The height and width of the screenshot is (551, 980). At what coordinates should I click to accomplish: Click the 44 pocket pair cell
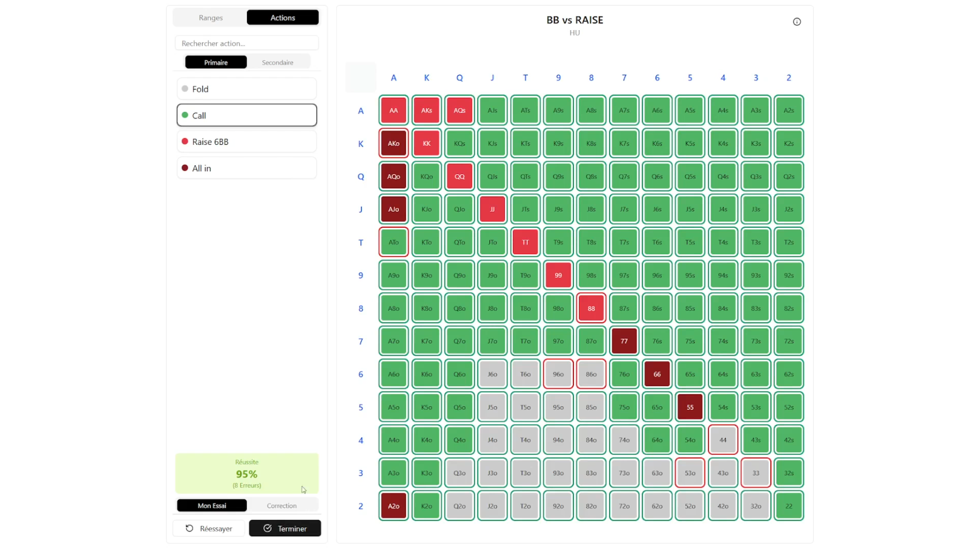723,440
